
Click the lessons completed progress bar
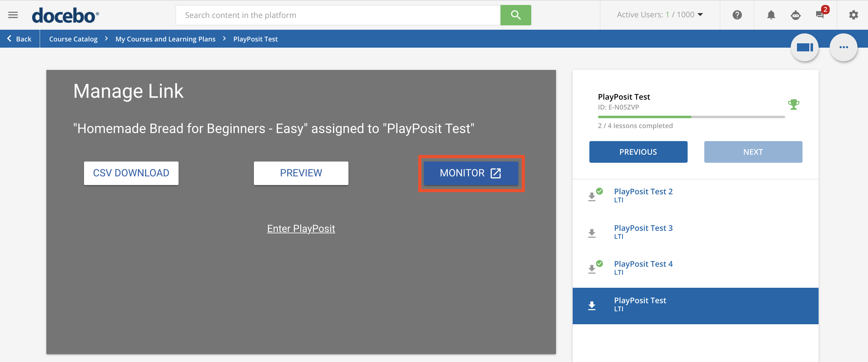[x=691, y=117]
